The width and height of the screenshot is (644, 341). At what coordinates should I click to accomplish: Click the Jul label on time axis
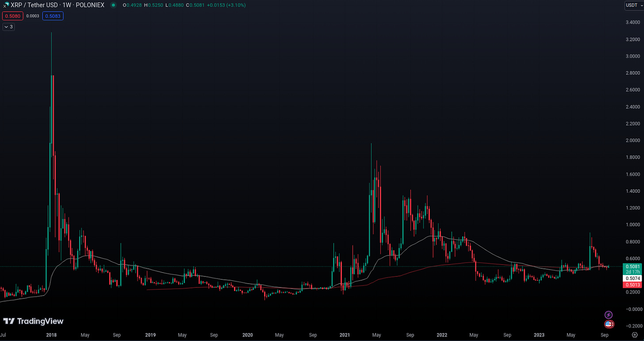pyautogui.click(x=3, y=335)
